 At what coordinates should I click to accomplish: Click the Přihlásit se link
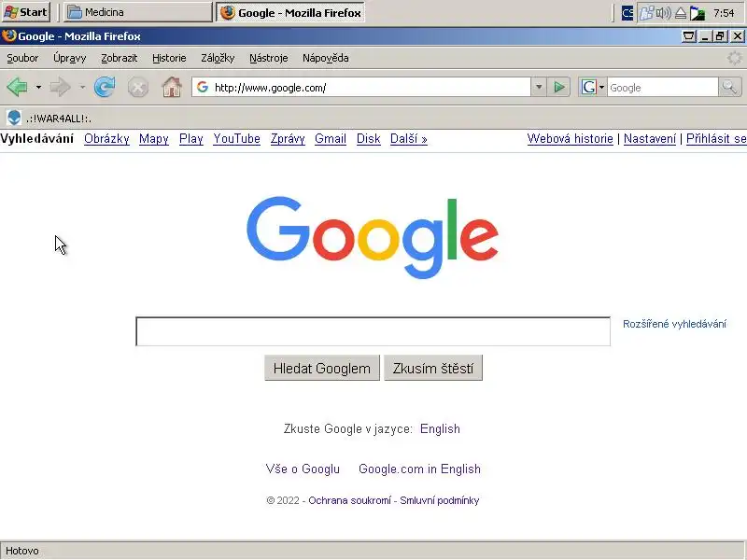[x=716, y=138]
